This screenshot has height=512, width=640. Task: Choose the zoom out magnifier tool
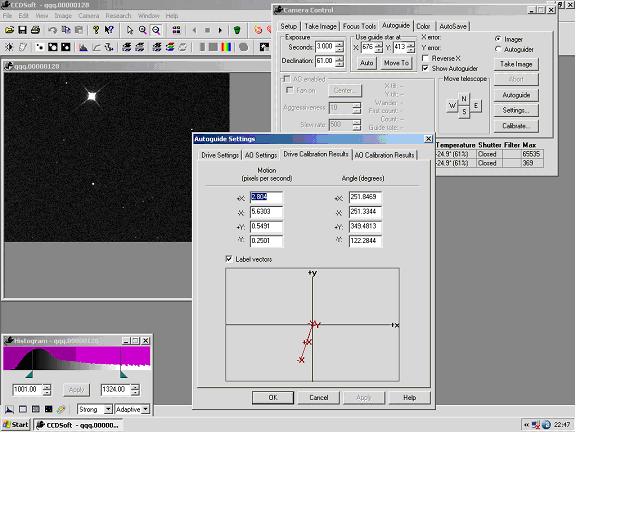pyautogui.click(x=156, y=30)
